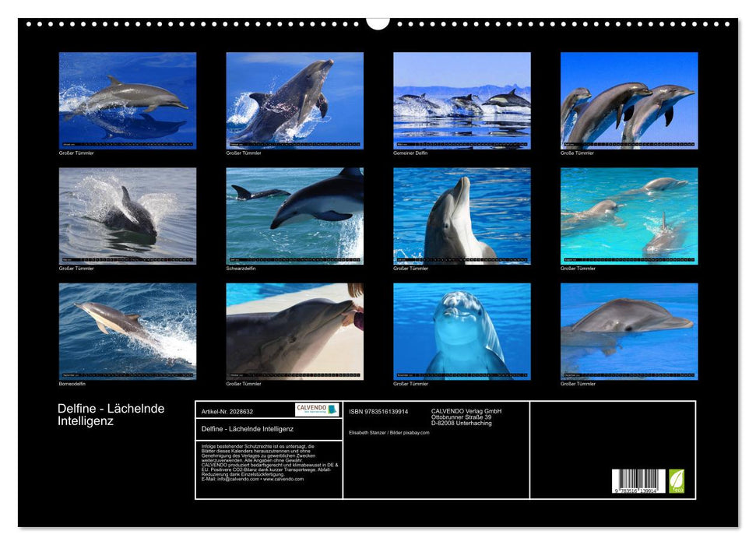Click the Elisabeth Stanzer pixabay.com credit
Viewport: 756px width, 545px height.
[x=389, y=432]
